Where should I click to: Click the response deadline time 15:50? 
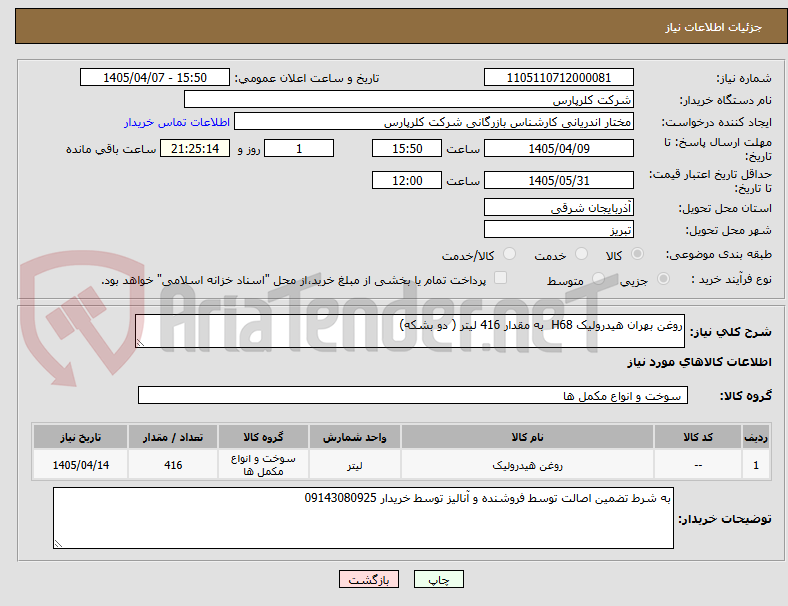coord(407,149)
